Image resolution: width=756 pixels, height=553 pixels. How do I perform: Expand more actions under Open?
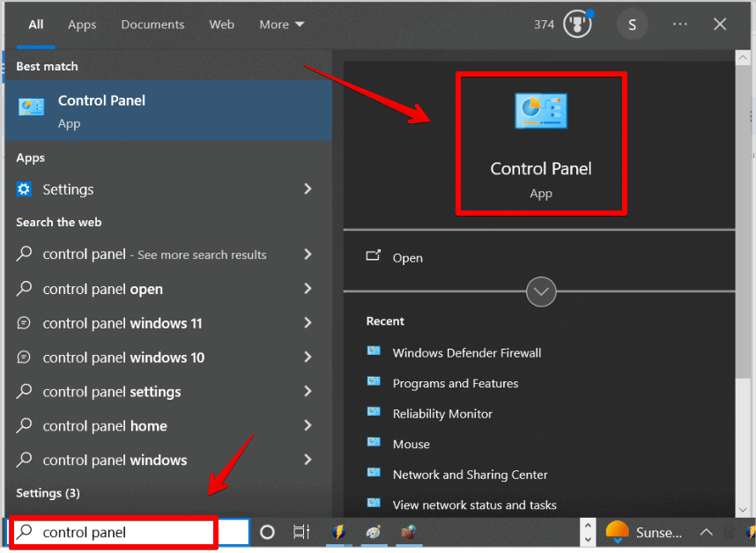(x=541, y=292)
